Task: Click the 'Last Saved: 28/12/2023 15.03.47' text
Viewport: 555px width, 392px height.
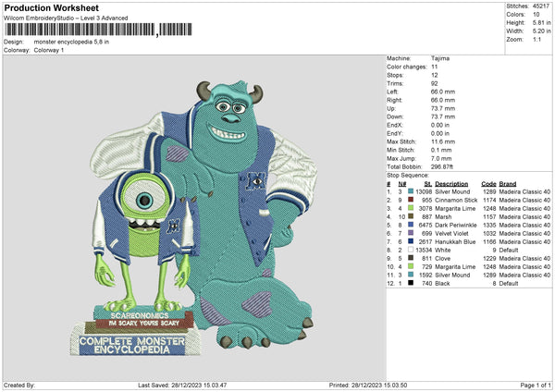Action: (x=182, y=385)
